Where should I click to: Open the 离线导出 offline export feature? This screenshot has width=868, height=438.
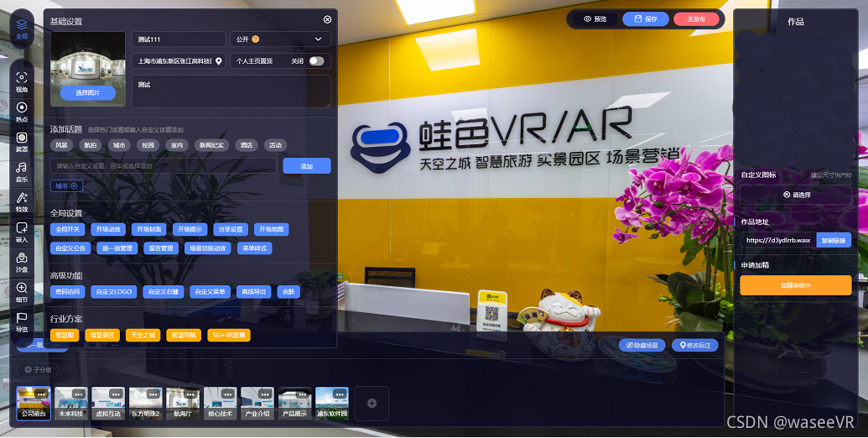point(254,291)
